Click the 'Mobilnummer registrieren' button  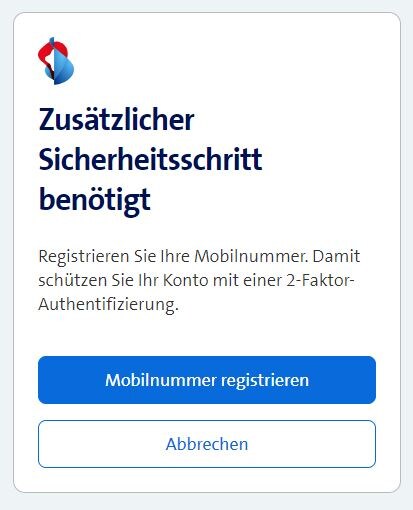click(x=207, y=380)
